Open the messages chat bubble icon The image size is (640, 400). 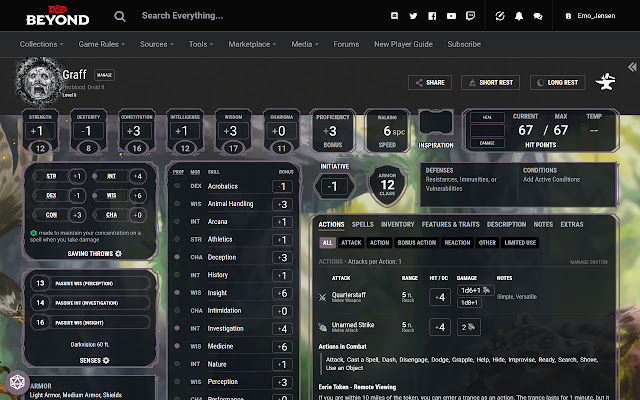coord(537,16)
